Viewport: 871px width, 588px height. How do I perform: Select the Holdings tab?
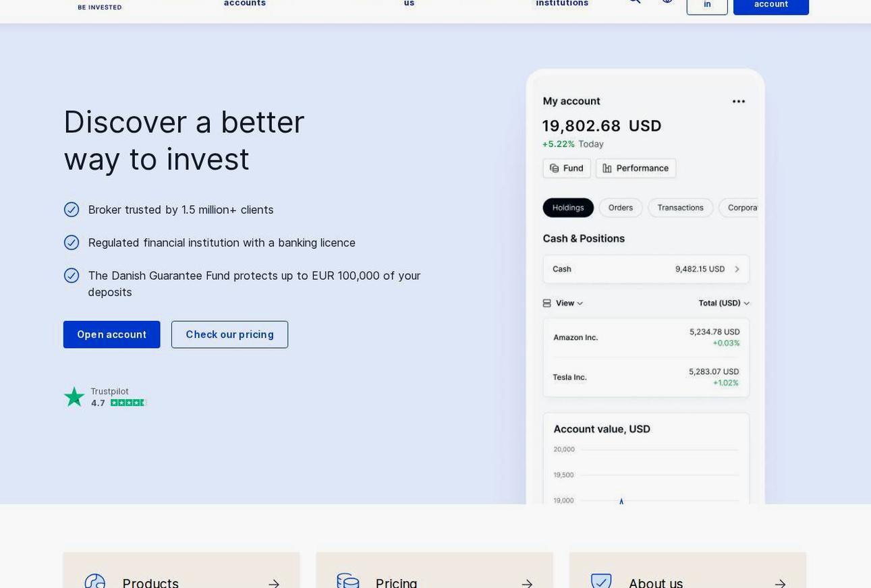tap(568, 208)
